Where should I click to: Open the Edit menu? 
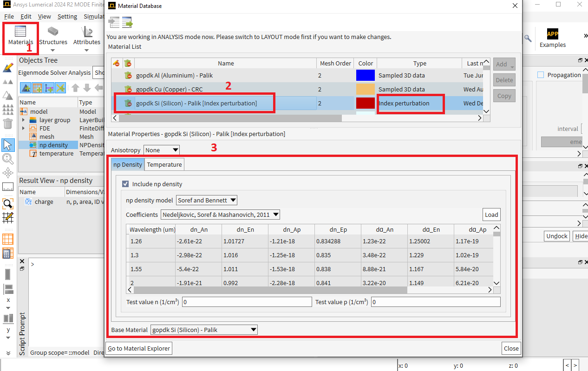[x=26, y=16]
